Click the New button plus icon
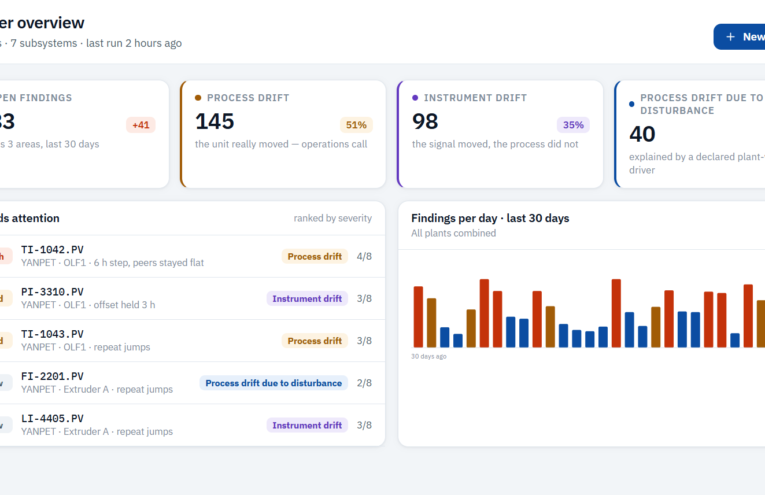The image size is (765, 495). (730, 37)
